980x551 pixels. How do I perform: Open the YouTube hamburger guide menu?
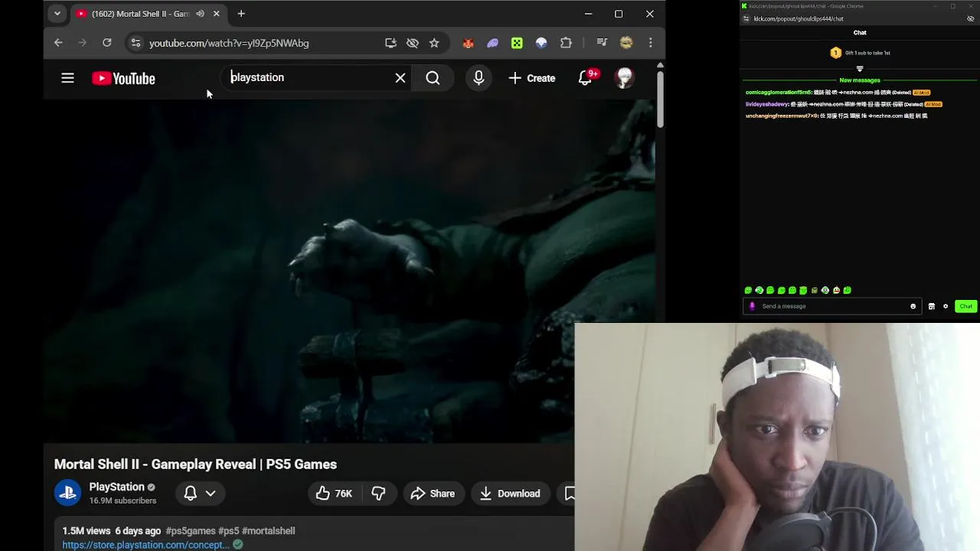67,78
